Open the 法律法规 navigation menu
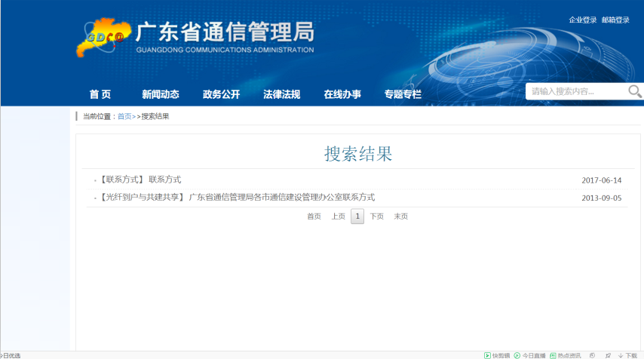Viewport: 644px width, 359px height. (281, 94)
